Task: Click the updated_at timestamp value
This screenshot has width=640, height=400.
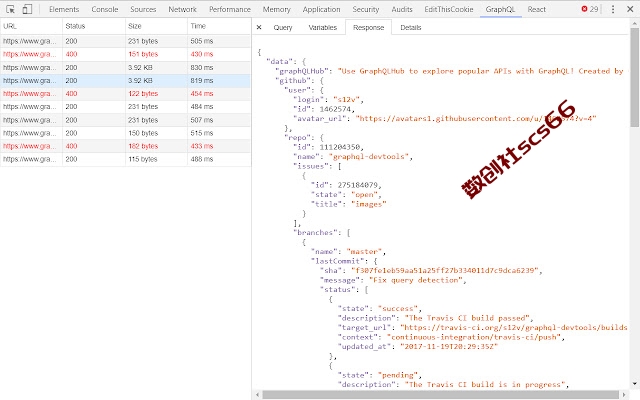Action: (x=449, y=347)
